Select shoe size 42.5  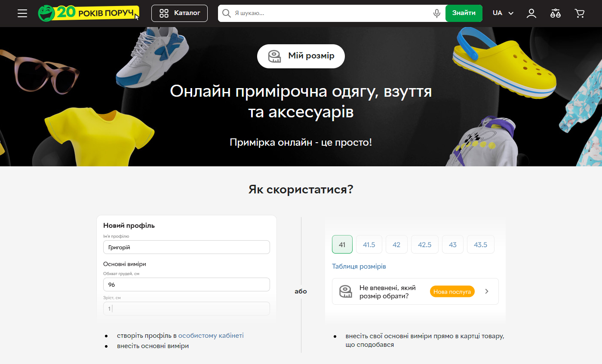pos(424,245)
